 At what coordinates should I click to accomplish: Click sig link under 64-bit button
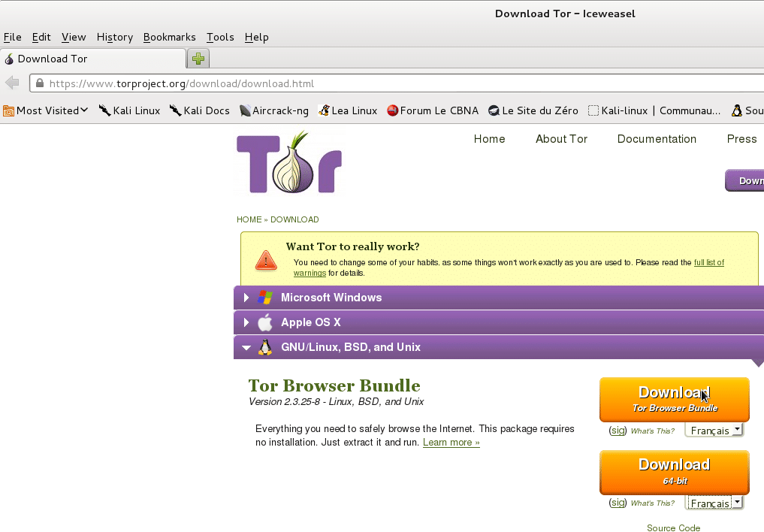(x=618, y=502)
